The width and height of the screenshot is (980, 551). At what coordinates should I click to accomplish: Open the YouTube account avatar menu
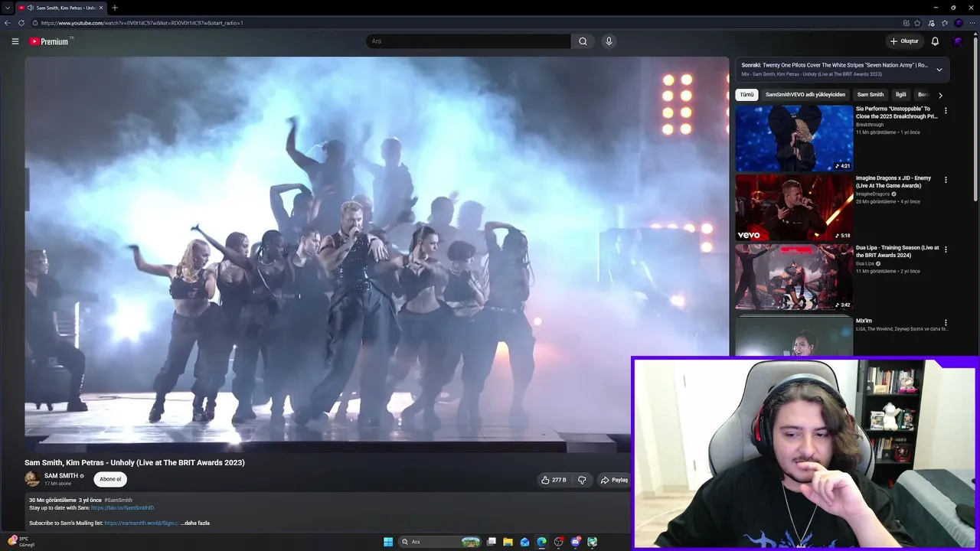(958, 41)
